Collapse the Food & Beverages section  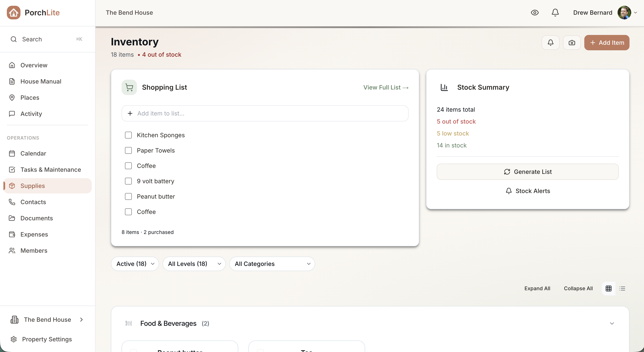(612, 323)
